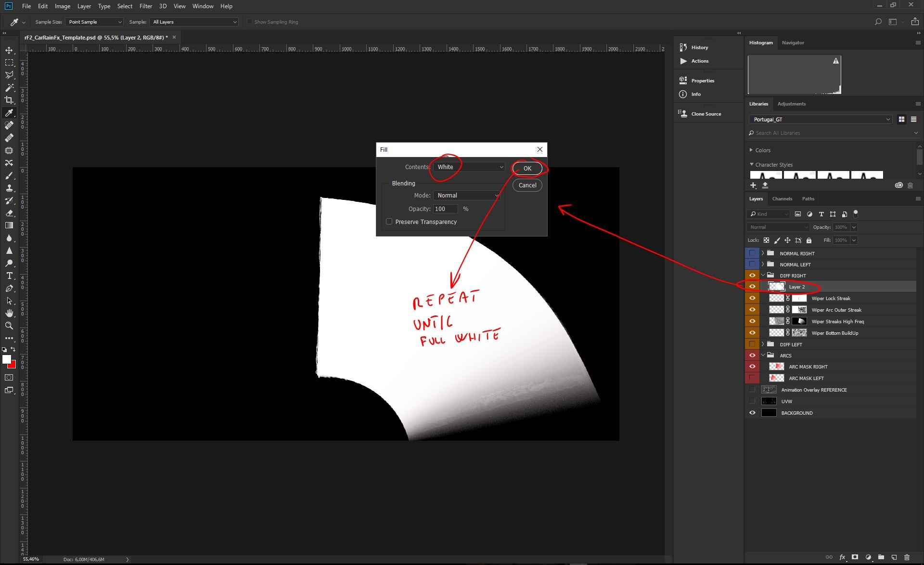Select the Horizontal Type tool
This screenshot has width=924, height=565.
tap(9, 276)
